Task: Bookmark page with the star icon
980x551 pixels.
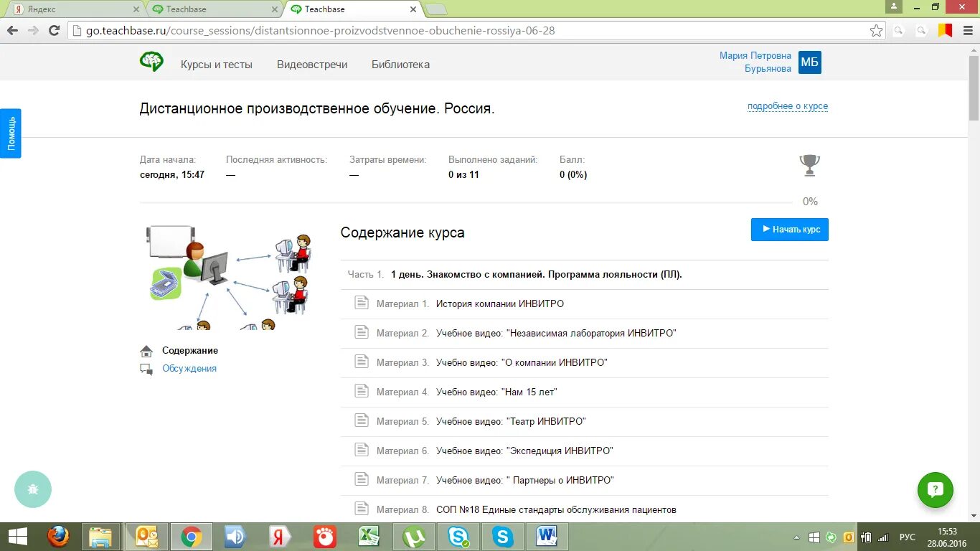Action: coord(876,31)
